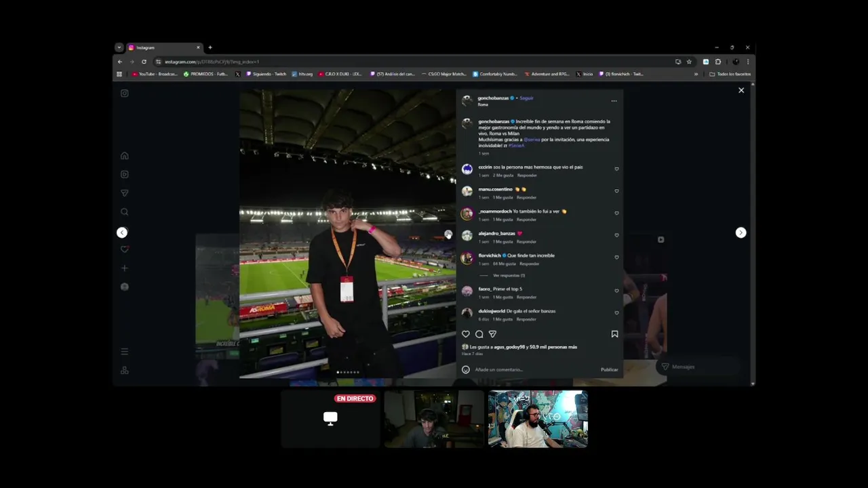Open the Mensajes floating panel
868x488 pixels.
(x=698, y=367)
